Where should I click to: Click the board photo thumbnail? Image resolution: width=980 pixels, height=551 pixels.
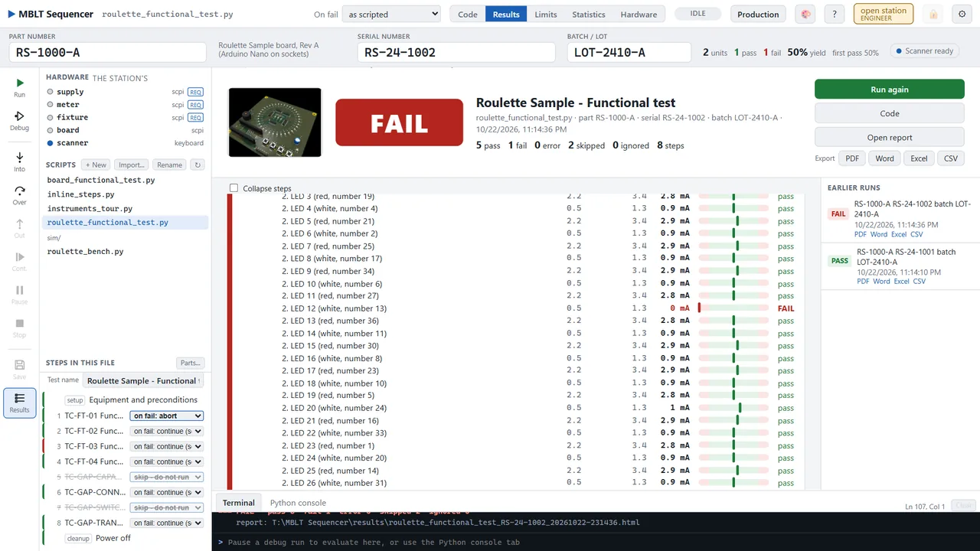coord(275,122)
